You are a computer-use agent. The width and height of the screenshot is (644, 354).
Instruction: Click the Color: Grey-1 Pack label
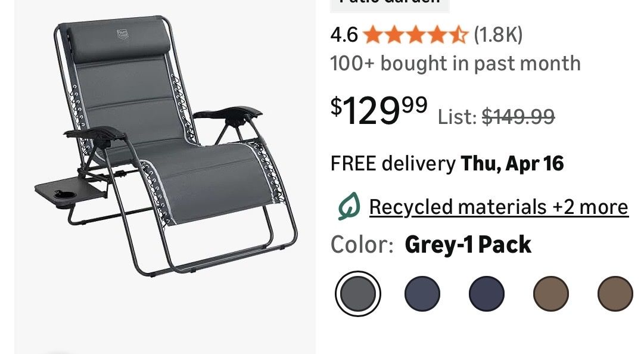431,245
